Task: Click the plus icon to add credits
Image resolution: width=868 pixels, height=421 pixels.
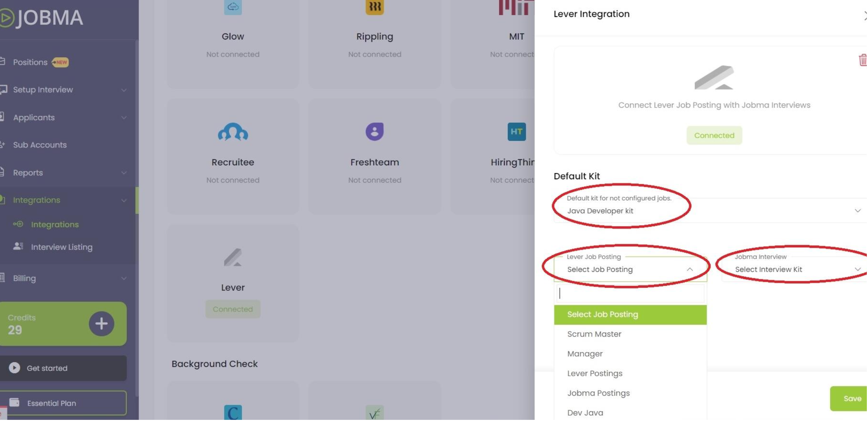Action: click(101, 324)
